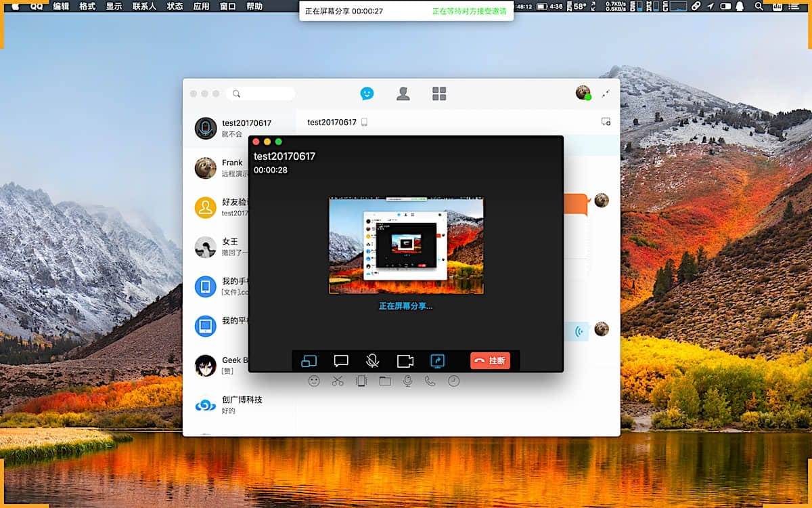Viewport: 812px width, 508px height.
Task: Open message history clock icon
Action: (x=453, y=381)
